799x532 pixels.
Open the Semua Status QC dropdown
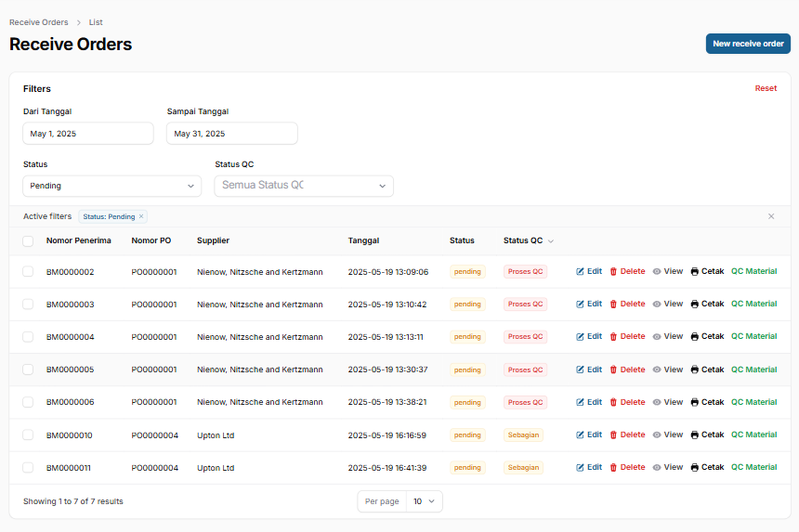[x=304, y=186]
